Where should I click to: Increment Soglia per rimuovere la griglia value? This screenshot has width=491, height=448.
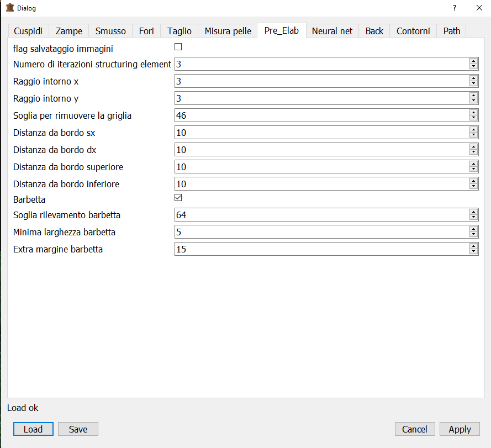pos(473,112)
